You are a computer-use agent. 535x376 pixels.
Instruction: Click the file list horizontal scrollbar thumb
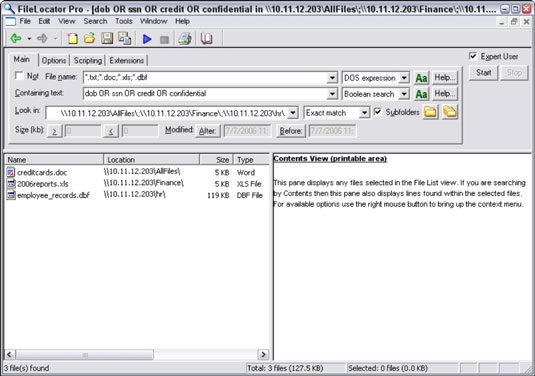tap(85, 355)
